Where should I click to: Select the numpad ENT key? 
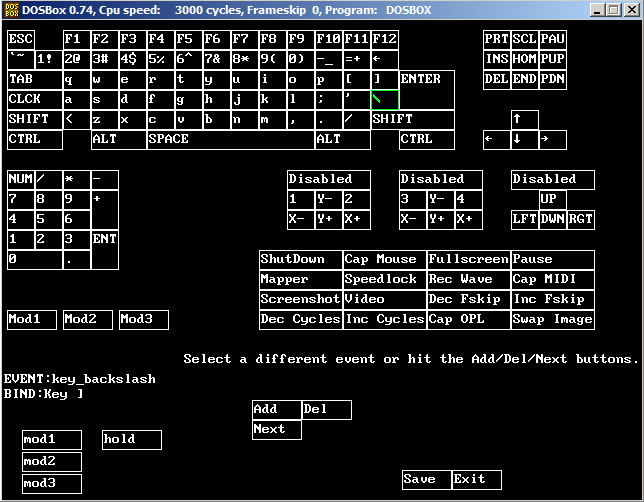point(105,250)
